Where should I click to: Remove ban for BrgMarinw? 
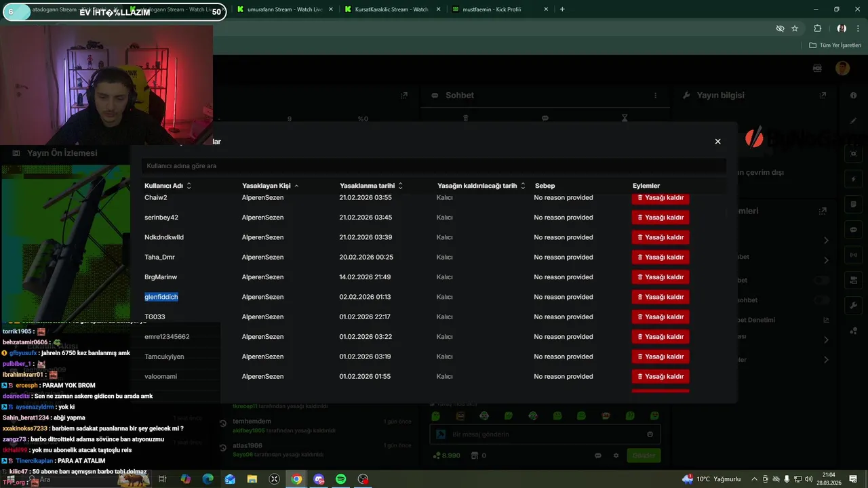pos(660,277)
